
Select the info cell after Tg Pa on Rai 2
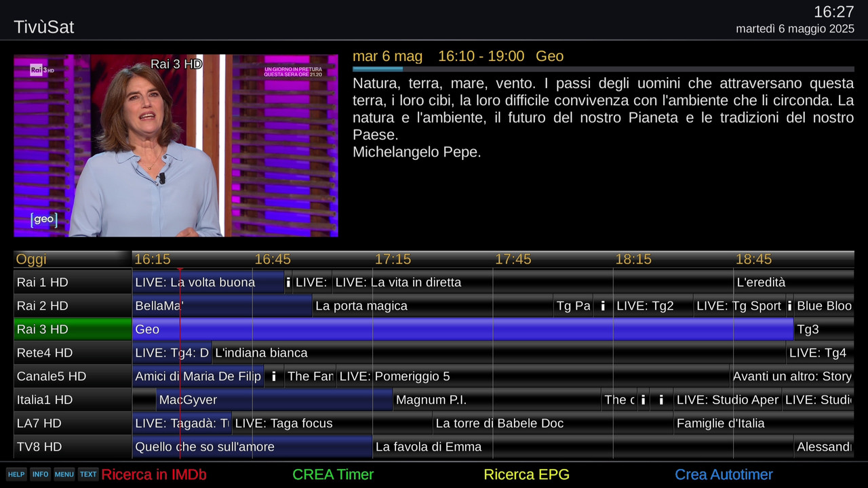tap(602, 306)
